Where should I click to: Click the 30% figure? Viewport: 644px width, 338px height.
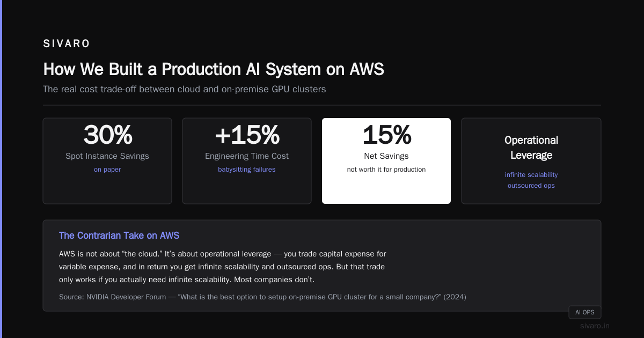click(x=107, y=135)
